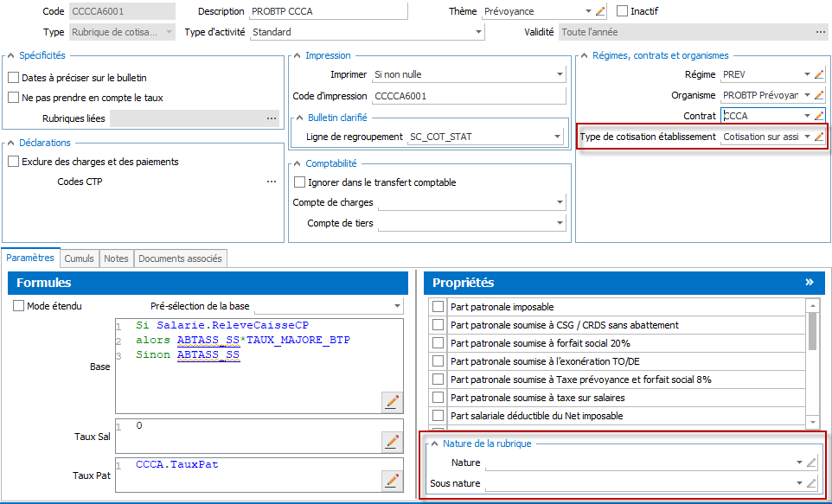This screenshot has height=504, width=832.
Task: Open the Nature dropdown
Action: [x=799, y=463]
